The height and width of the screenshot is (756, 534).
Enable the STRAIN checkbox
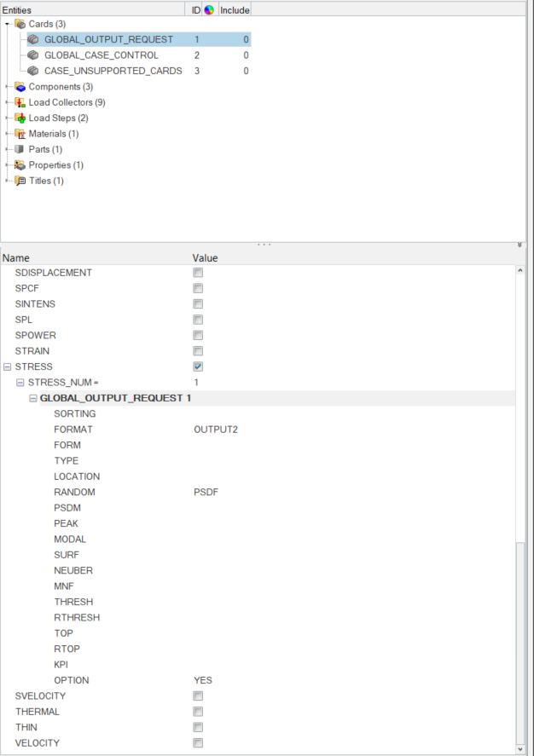tap(198, 351)
